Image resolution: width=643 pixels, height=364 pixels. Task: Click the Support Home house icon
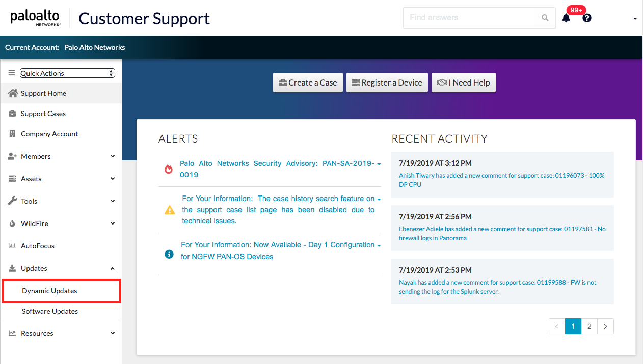point(13,93)
